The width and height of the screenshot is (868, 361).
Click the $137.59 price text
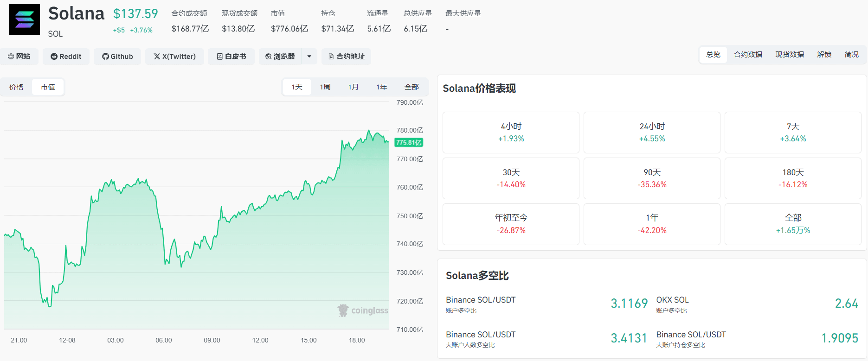(135, 14)
